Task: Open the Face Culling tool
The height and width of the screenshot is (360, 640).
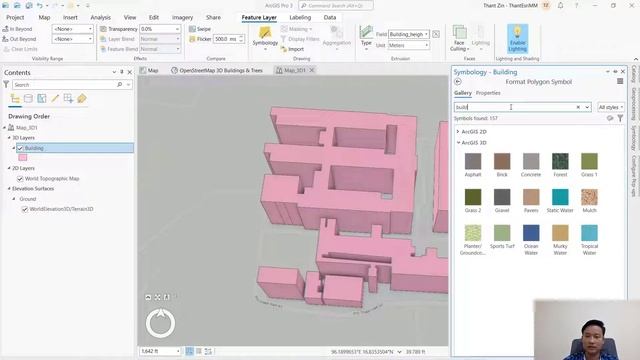Action: (x=459, y=38)
